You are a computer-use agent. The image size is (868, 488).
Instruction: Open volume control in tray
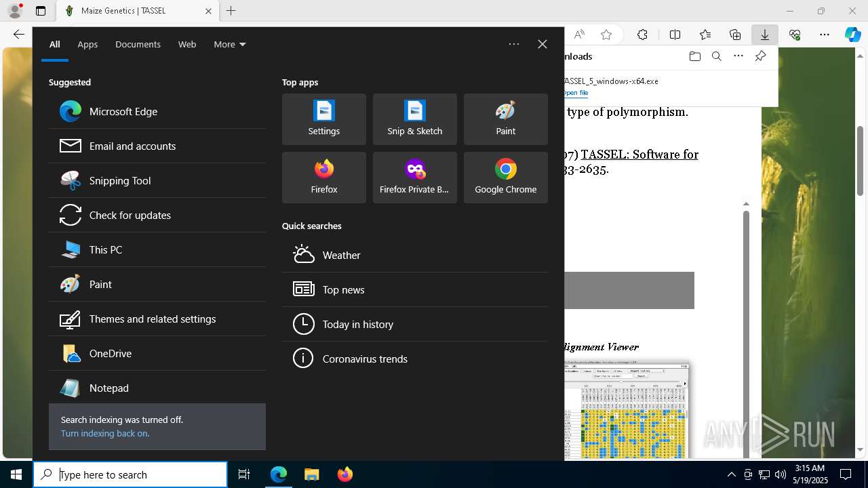pos(780,474)
